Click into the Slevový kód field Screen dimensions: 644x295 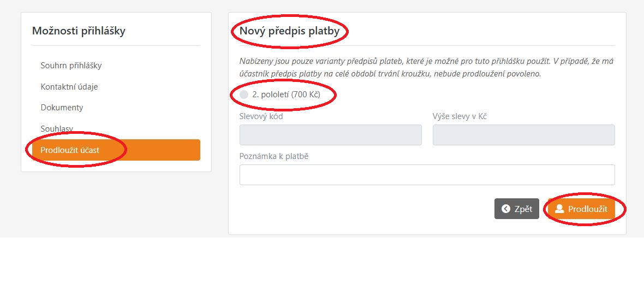[x=330, y=135]
